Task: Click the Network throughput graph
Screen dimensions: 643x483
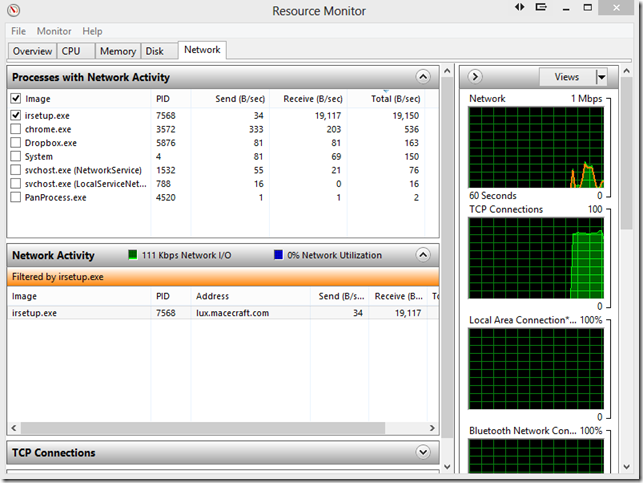Action: [536, 147]
